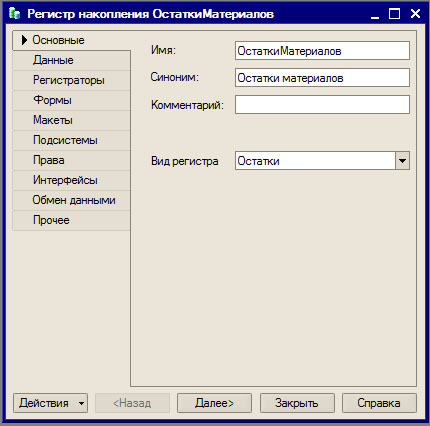This screenshot has width=430, height=426.
Task: Maximize the register properties window
Action: (395, 14)
